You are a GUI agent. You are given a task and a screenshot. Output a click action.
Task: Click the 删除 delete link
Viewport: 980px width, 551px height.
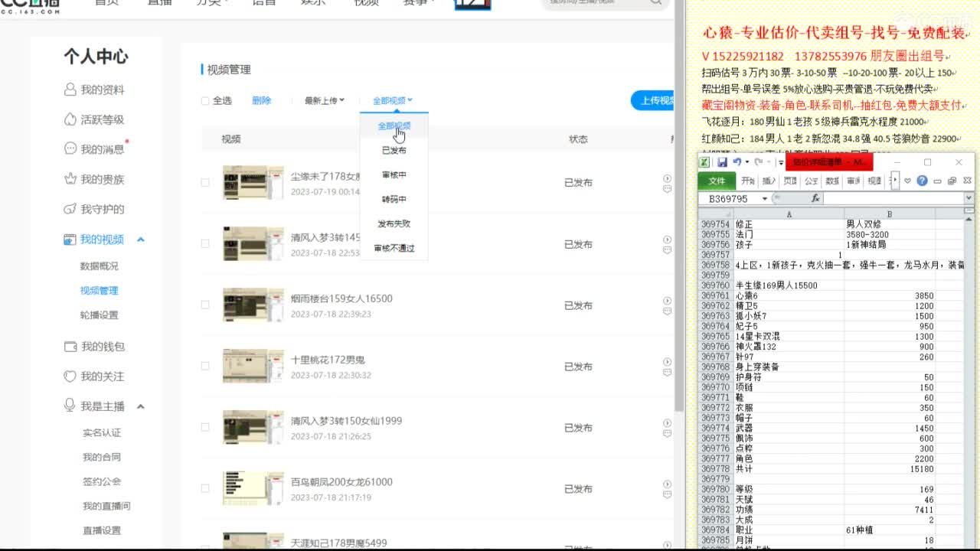point(262,100)
